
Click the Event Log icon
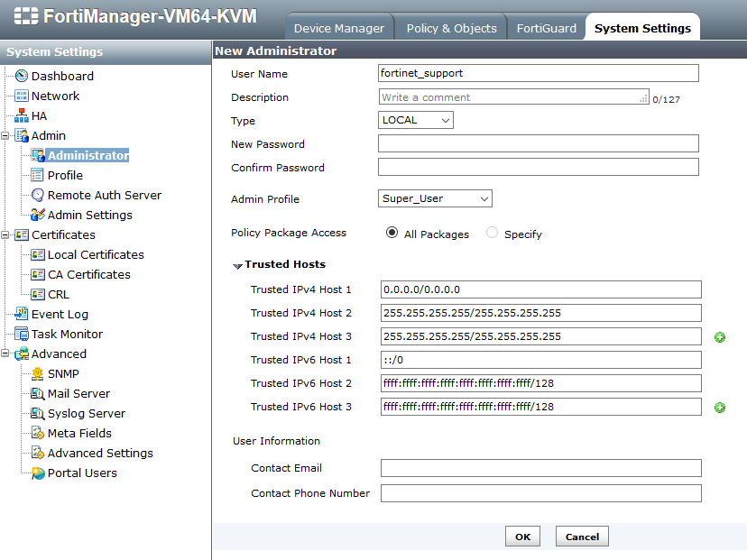pyautogui.click(x=22, y=315)
